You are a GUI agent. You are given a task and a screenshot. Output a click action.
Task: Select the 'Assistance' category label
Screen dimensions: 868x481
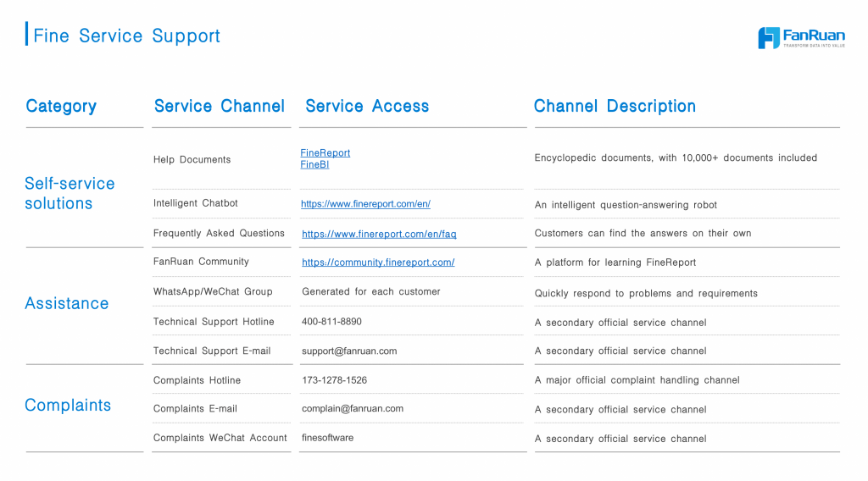66,303
